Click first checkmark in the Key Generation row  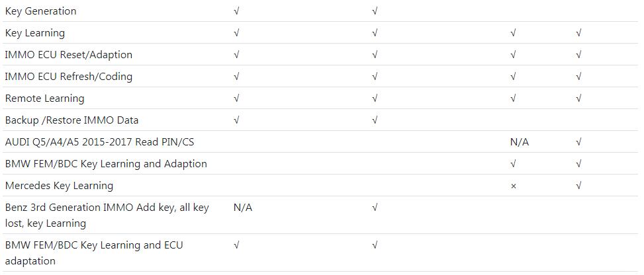(x=236, y=11)
